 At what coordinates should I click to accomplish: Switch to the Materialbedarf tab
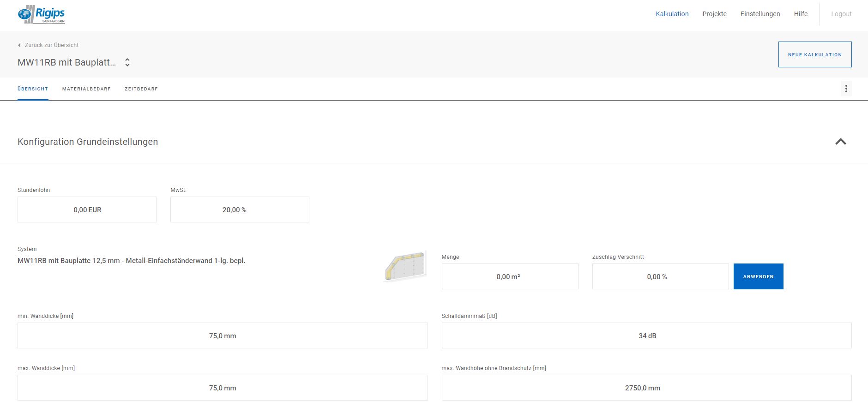86,89
